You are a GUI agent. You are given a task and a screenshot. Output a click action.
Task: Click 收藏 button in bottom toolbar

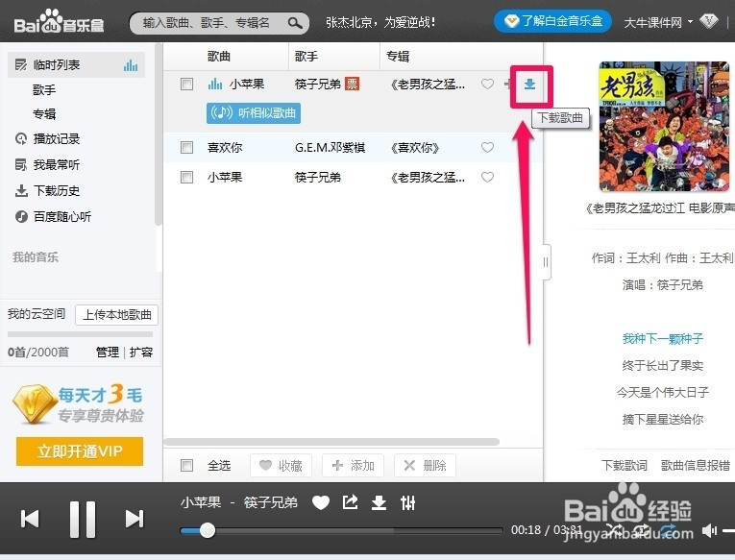click(281, 465)
